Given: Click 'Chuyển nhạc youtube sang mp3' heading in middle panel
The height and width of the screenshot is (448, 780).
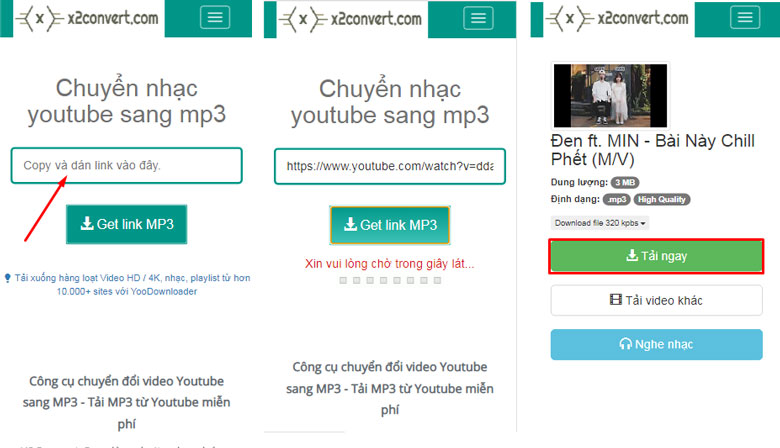Looking at the screenshot, I should pyautogui.click(x=390, y=102).
